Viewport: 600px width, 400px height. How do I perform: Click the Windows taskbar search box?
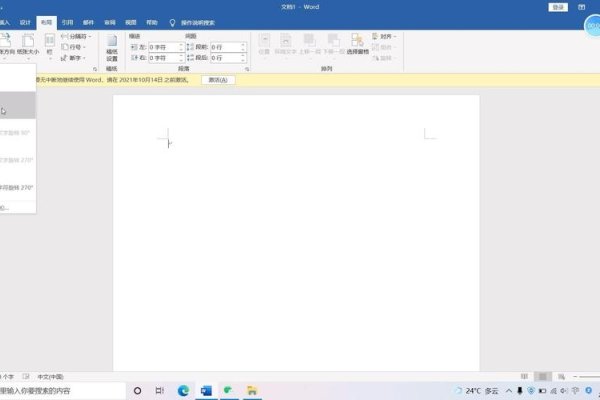[x=62, y=391]
